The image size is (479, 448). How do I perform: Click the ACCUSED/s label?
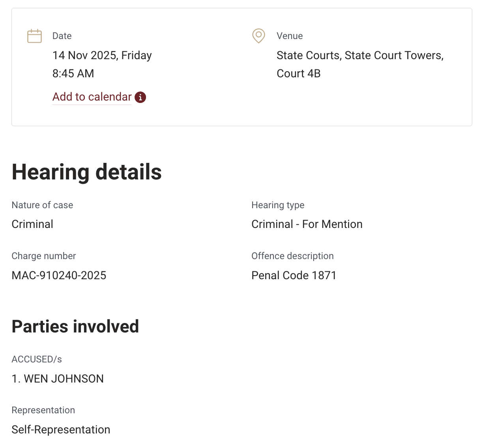(x=37, y=359)
